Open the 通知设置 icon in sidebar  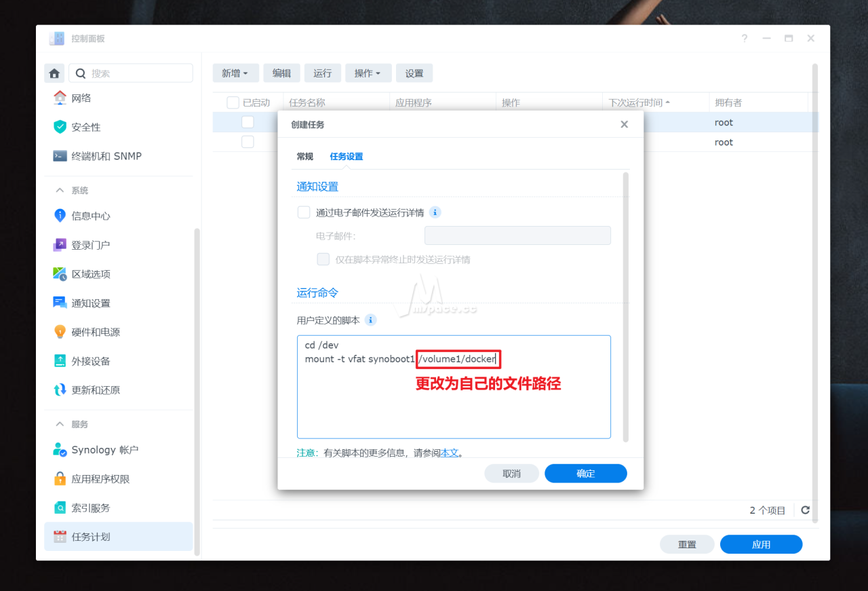60,303
